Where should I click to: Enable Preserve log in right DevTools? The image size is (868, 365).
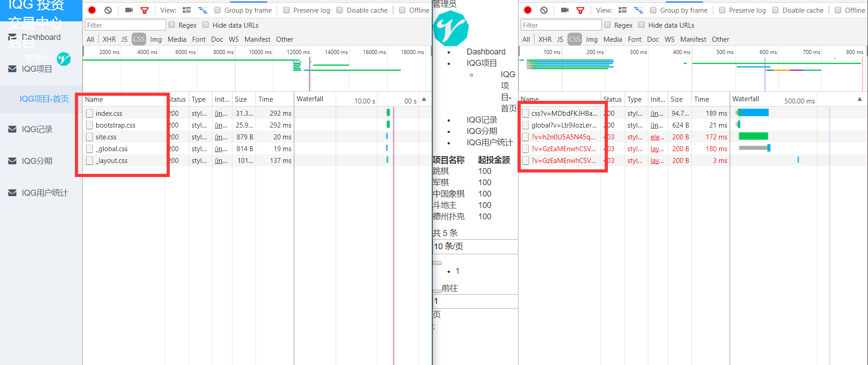(x=722, y=10)
